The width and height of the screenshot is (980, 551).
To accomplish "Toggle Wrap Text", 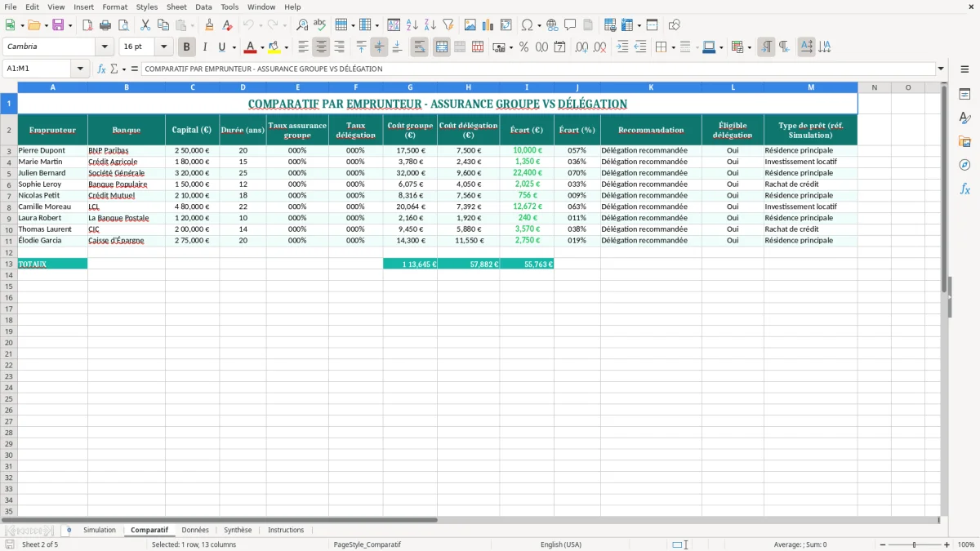I will (420, 47).
